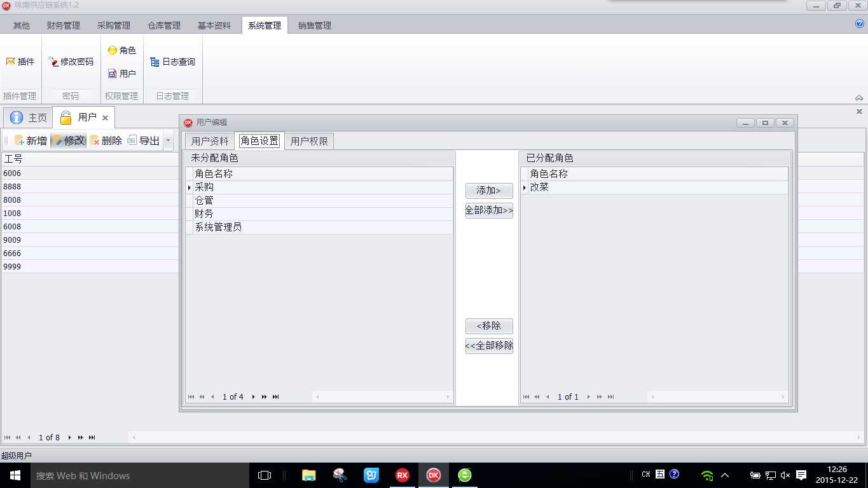Click the 导出 export toolbar button
The image size is (868, 488).
tap(143, 140)
